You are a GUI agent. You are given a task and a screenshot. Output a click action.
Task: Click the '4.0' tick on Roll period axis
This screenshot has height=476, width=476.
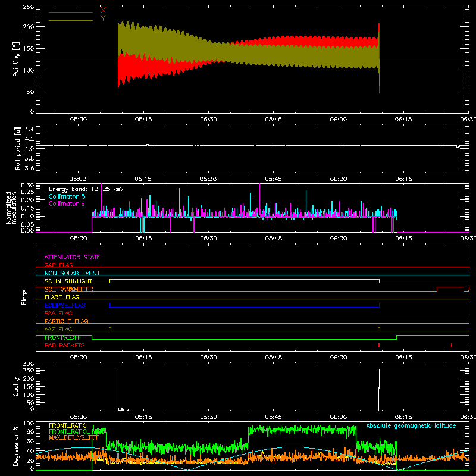[29, 149]
